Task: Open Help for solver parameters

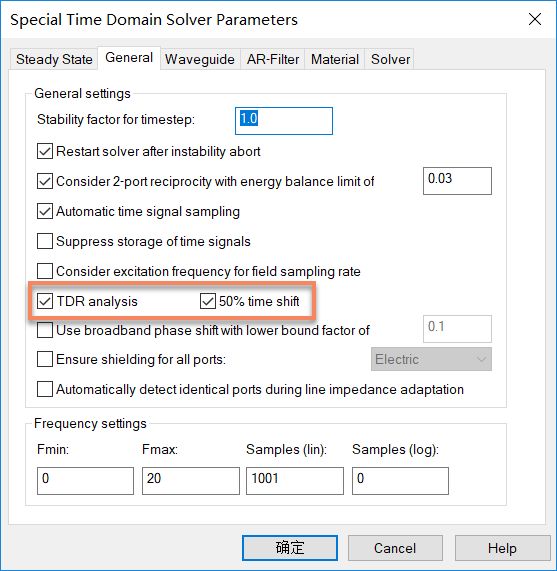Action: click(x=502, y=548)
